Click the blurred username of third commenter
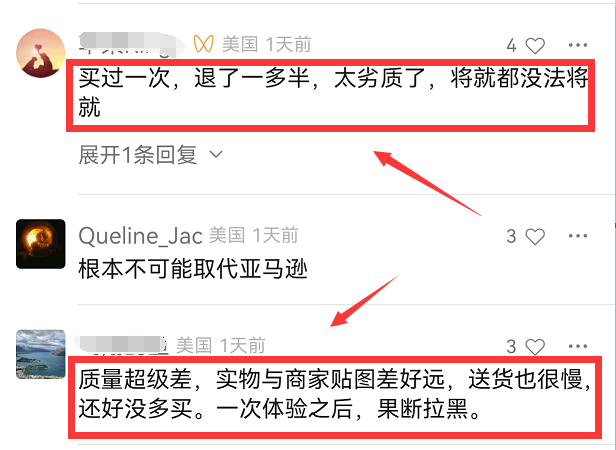 point(123,345)
